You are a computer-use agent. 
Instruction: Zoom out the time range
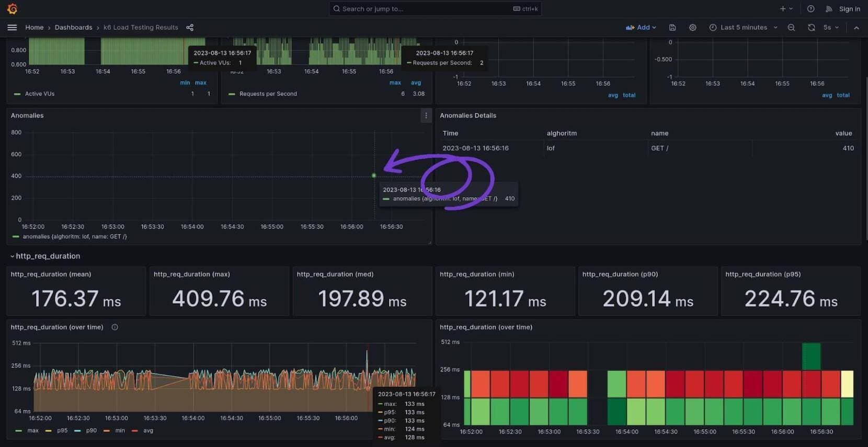tap(791, 27)
